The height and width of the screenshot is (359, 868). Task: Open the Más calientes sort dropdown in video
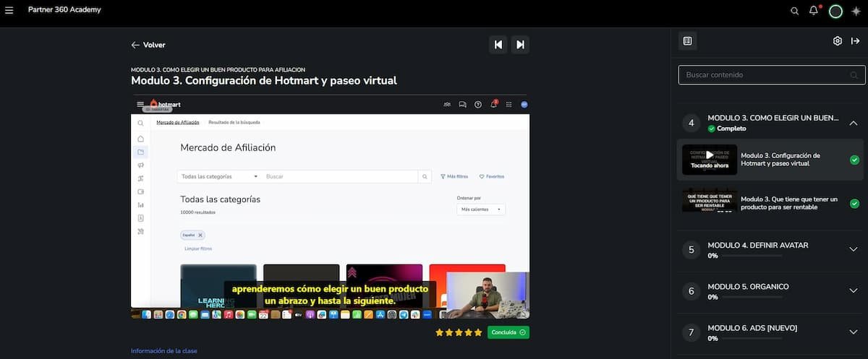click(x=481, y=209)
